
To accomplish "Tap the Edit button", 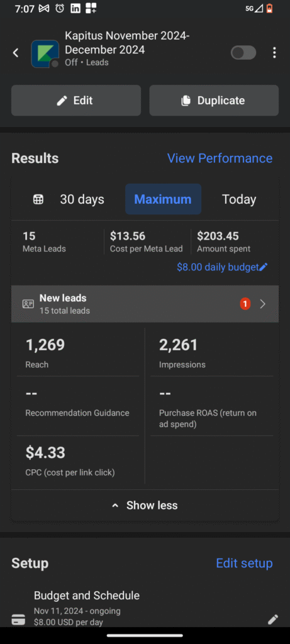I will (76, 101).
